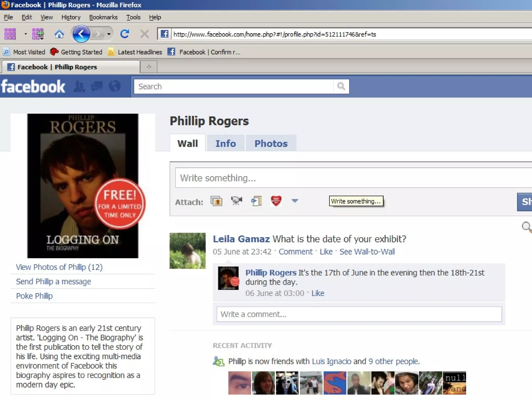Screen dimensions: 532x399
Task: Switch to the Info tab
Action: pyautogui.click(x=225, y=143)
